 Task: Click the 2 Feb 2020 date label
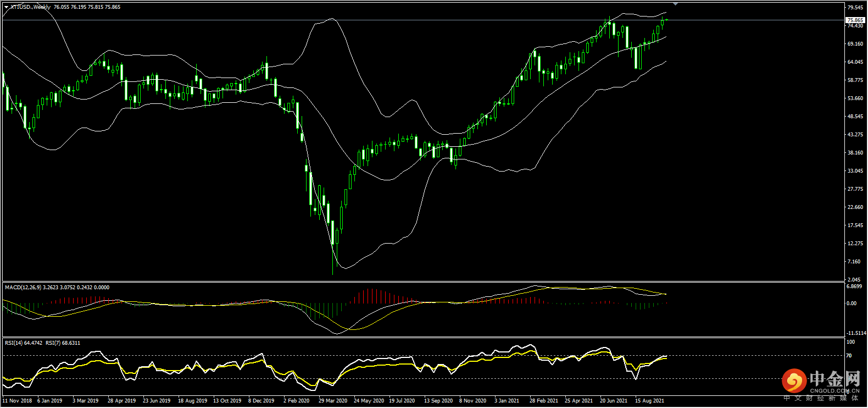pyautogui.click(x=296, y=401)
